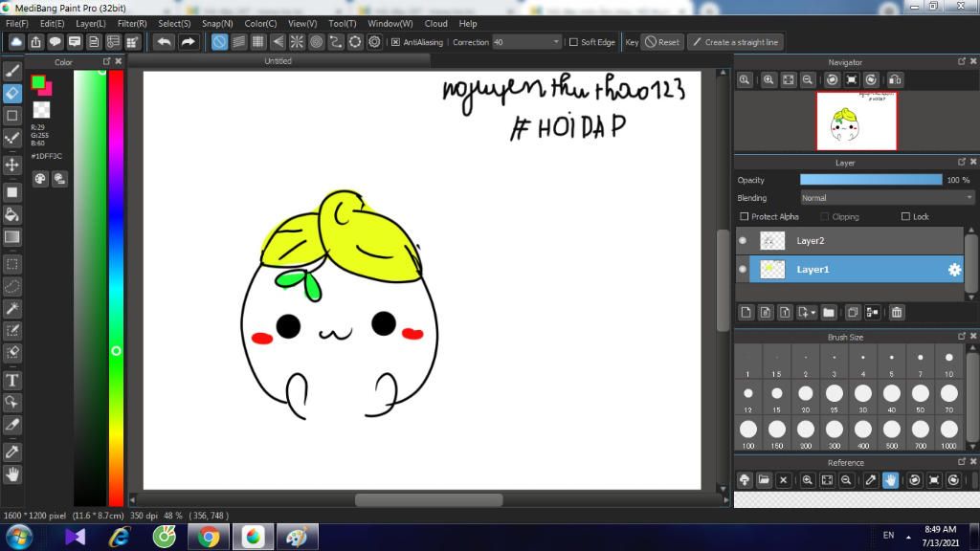Toggle Clipping checkbox
Screen dimensions: 980x551
pyautogui.click(x=825, y=217)
